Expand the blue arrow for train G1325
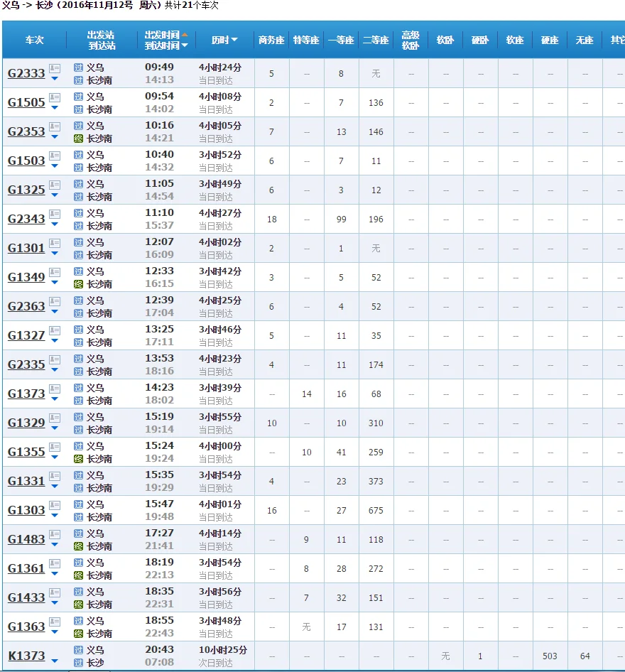The height and width of the screenshot is (672, 625). coord(55,195)
